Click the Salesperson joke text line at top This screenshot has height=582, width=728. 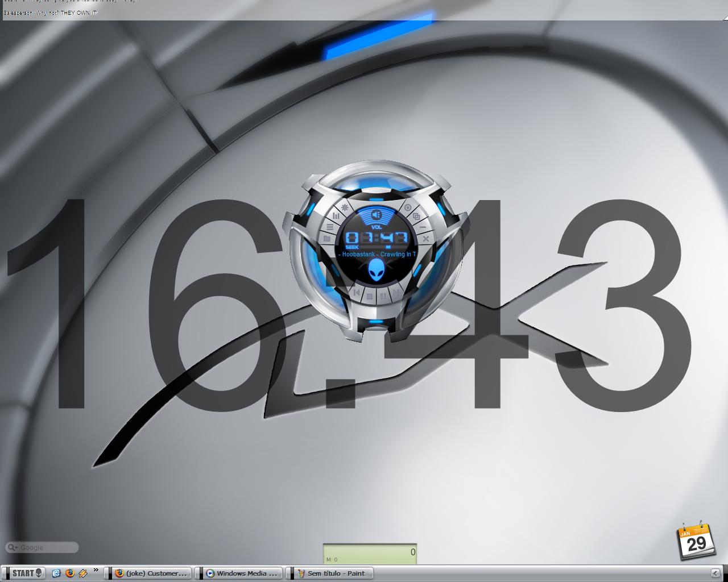click(51, 13)
